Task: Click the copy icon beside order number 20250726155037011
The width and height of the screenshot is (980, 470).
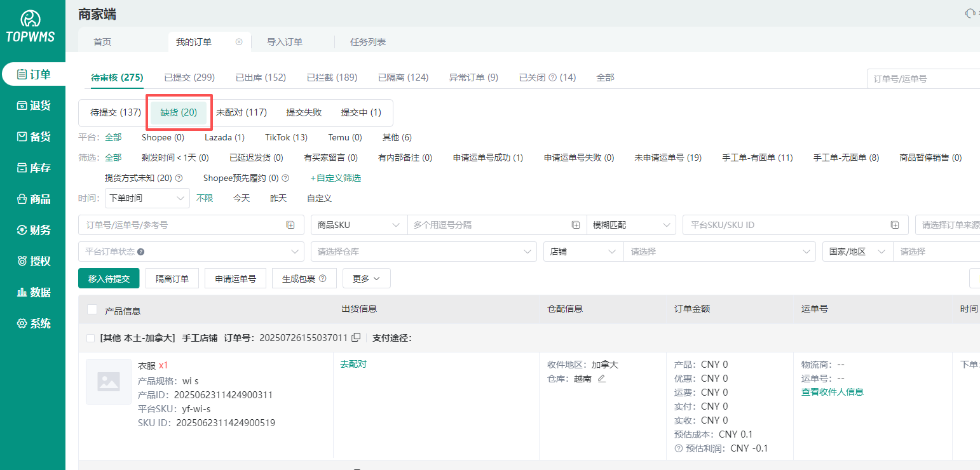Action: (356, 337)
